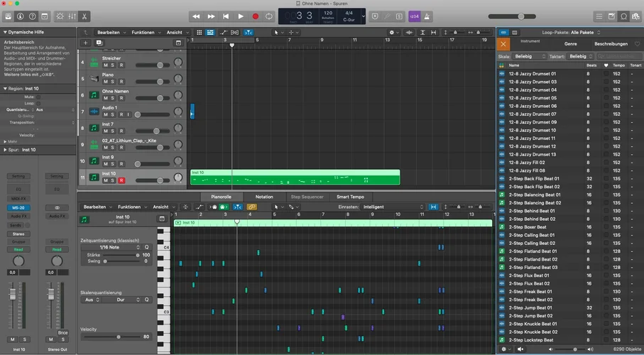The width and height of the screenshot is (644, 355).
Task: Switch to the Notation editor tab
Action: pos(263,197)
